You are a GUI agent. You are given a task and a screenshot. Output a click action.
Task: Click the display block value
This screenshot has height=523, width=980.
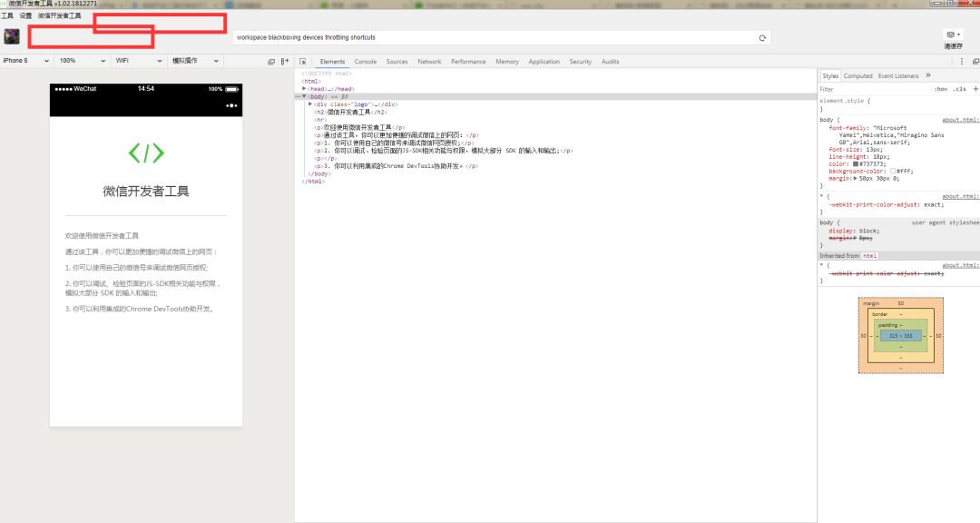coord(868,231)
